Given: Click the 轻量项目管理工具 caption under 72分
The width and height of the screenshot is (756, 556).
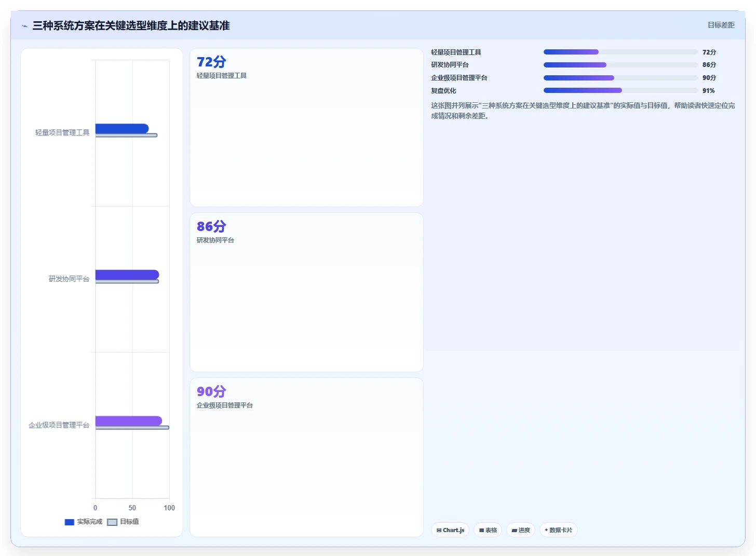Looking at the screenshot, I should tap(222, 76).
